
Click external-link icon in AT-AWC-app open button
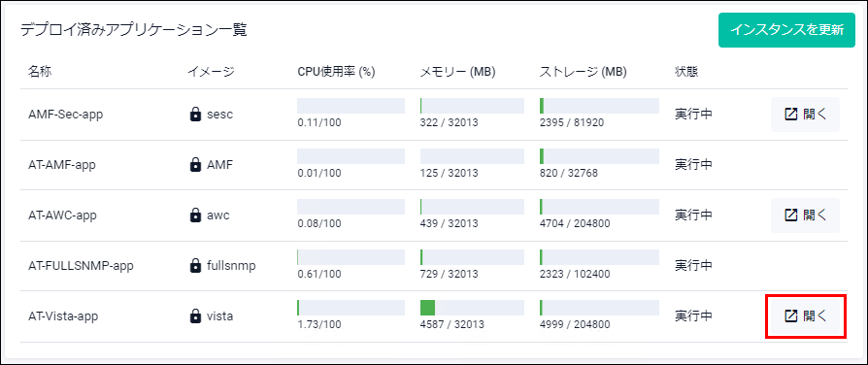tap(791, 216)
